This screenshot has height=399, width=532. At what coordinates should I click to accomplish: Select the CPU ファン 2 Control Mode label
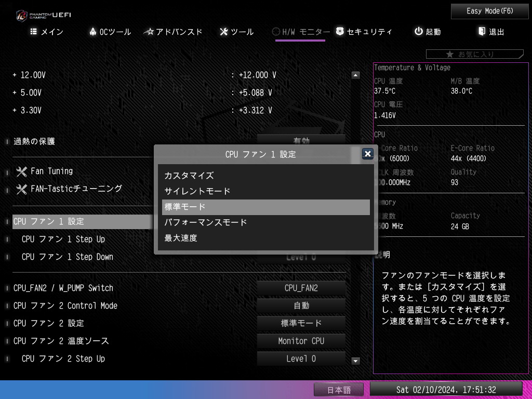(65, 305)
